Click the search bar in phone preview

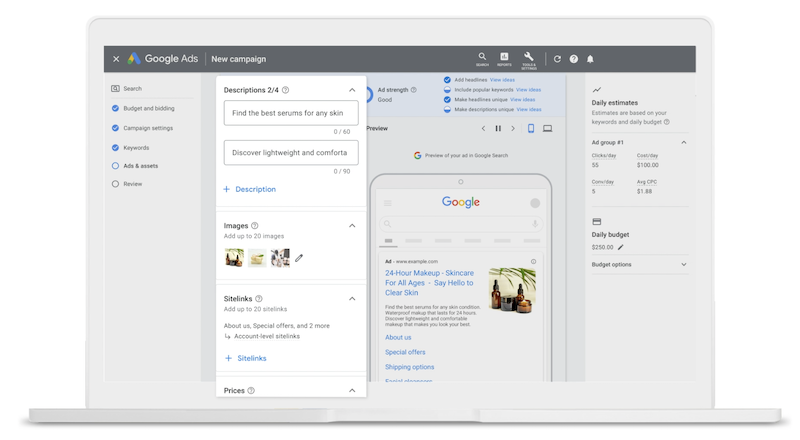[461, 224]
